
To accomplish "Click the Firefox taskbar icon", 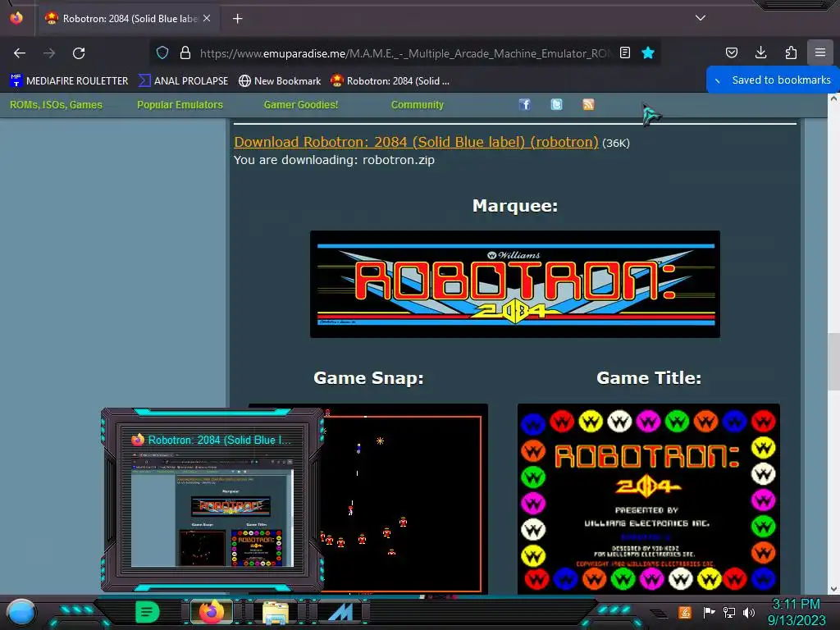I will [x=212, y=612].
